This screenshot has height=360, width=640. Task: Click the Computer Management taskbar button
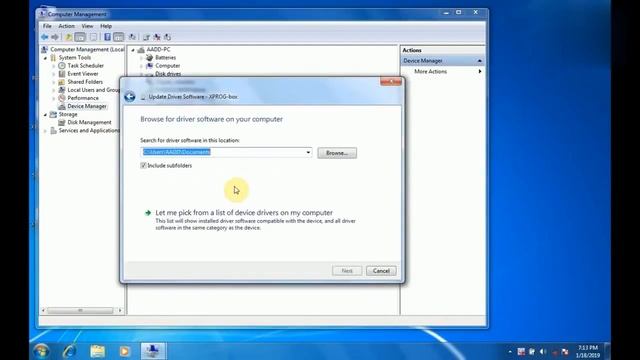point(153,351)
